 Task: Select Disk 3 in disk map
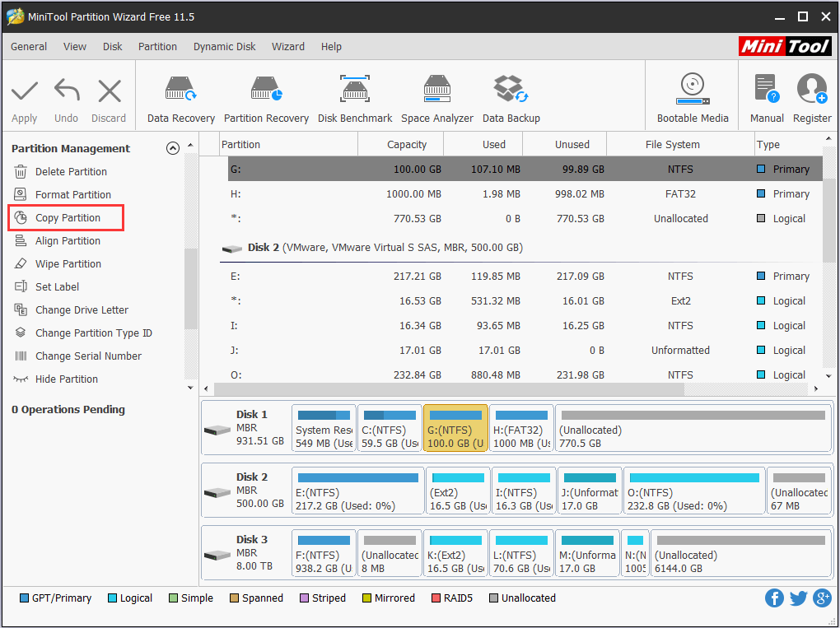[246, 554]
